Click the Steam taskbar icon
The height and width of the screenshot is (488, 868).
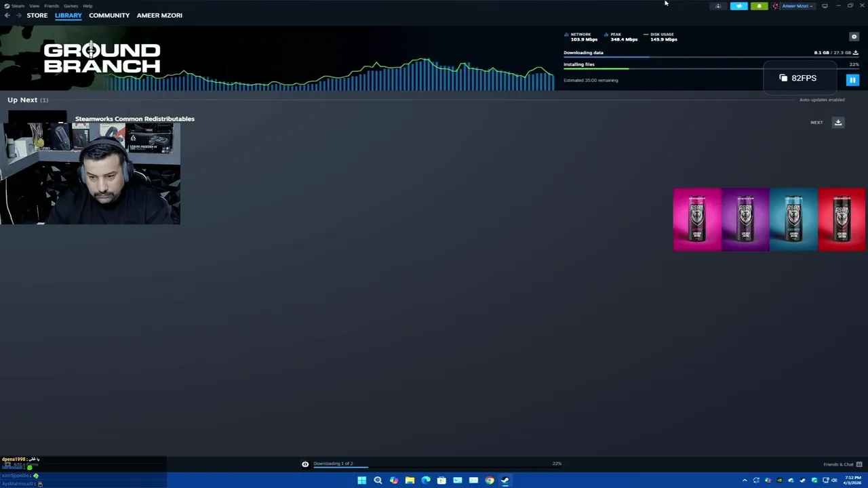click(x=505, y=481)
